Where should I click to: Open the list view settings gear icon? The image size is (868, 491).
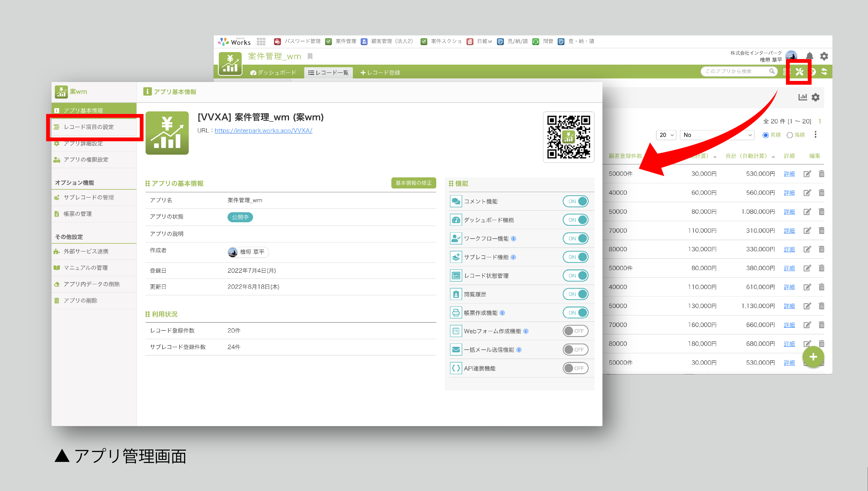tap(815, 97)
